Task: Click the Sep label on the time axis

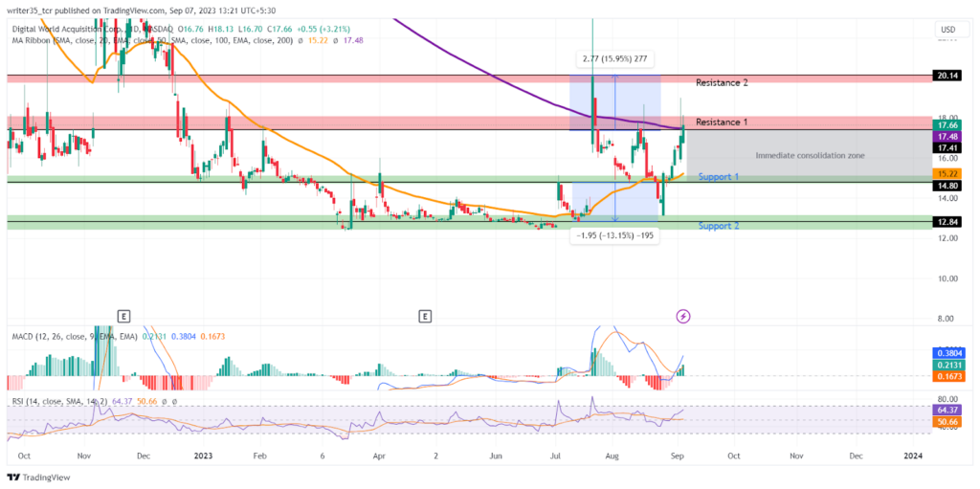Action: [x=676, y=456]
